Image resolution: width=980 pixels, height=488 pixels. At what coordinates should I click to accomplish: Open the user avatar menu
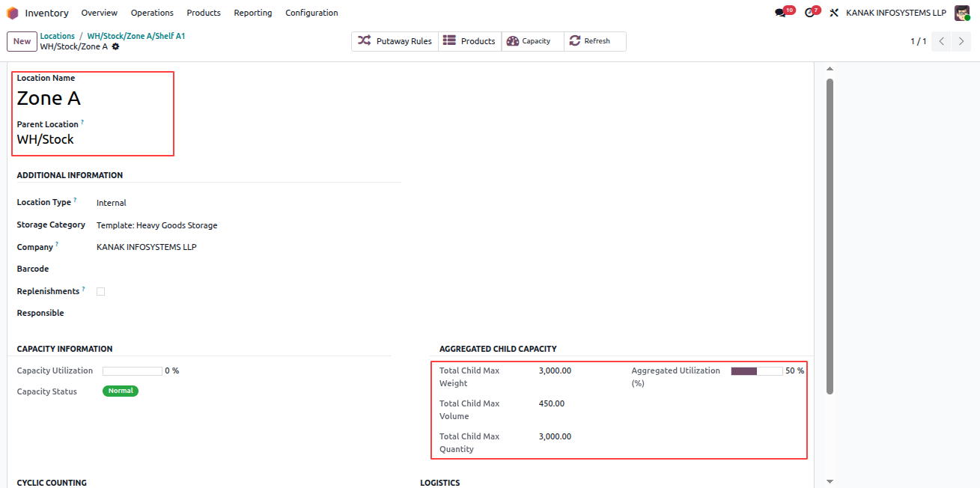pyautogui.click(x=962, y=13)
